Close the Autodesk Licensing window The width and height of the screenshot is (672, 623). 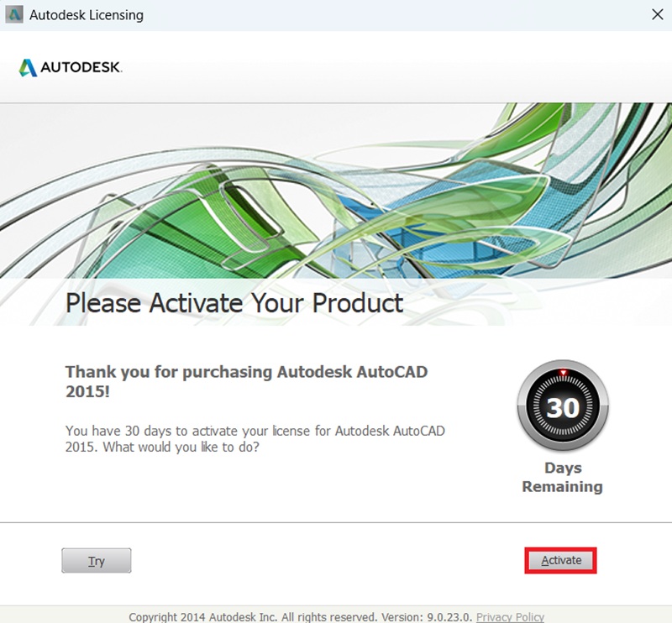pyautogui.click(x=658, y=14)
